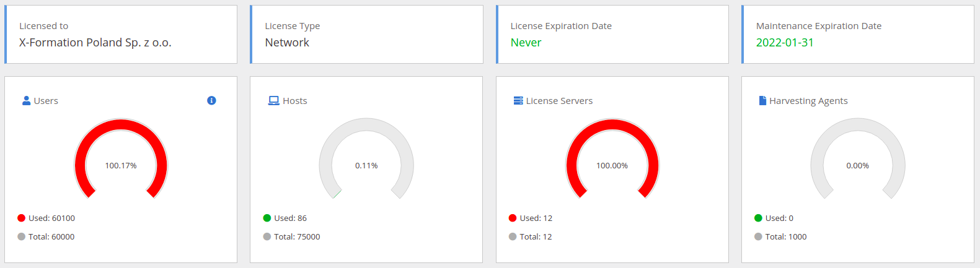Toggle the red Used: 60100 legend dot
Image resolution: width=980 pixels, height=268 pixels.
pyautogui.click(x=21, y=218)
